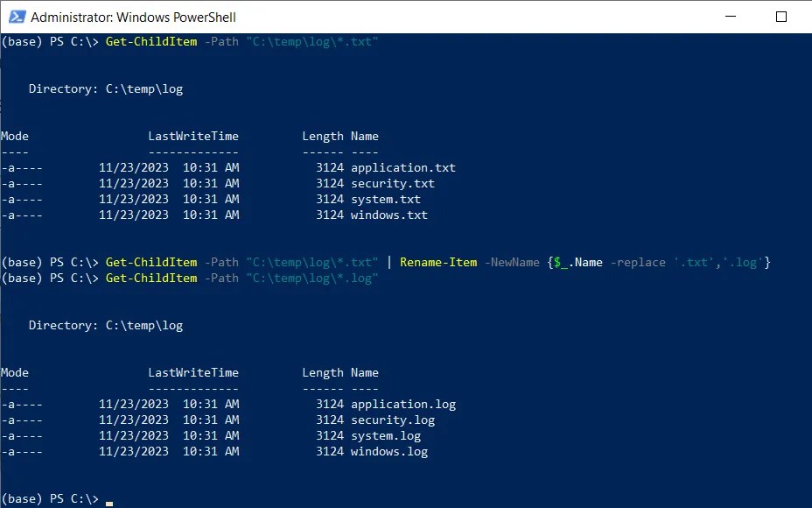812x508 pixels.
Task: Click the Rename-Item cmdlet in the pipeline
Action: click(x=437, y=262)
